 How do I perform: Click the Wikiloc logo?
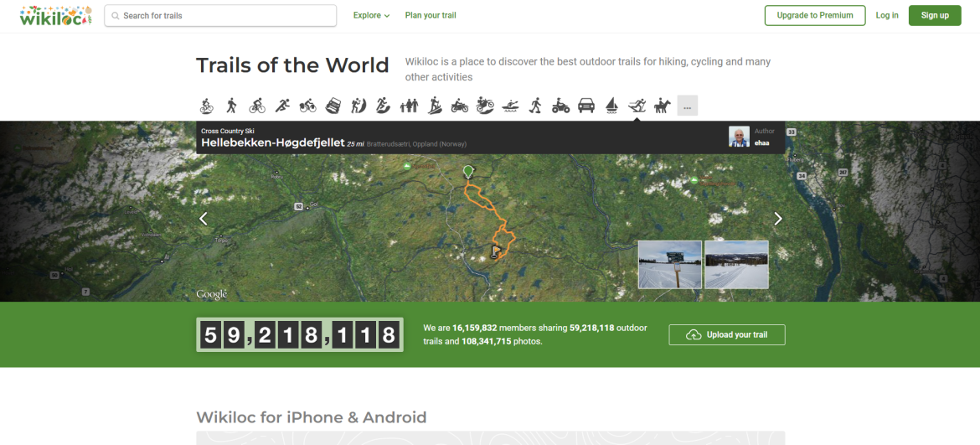tap(55, 16)
